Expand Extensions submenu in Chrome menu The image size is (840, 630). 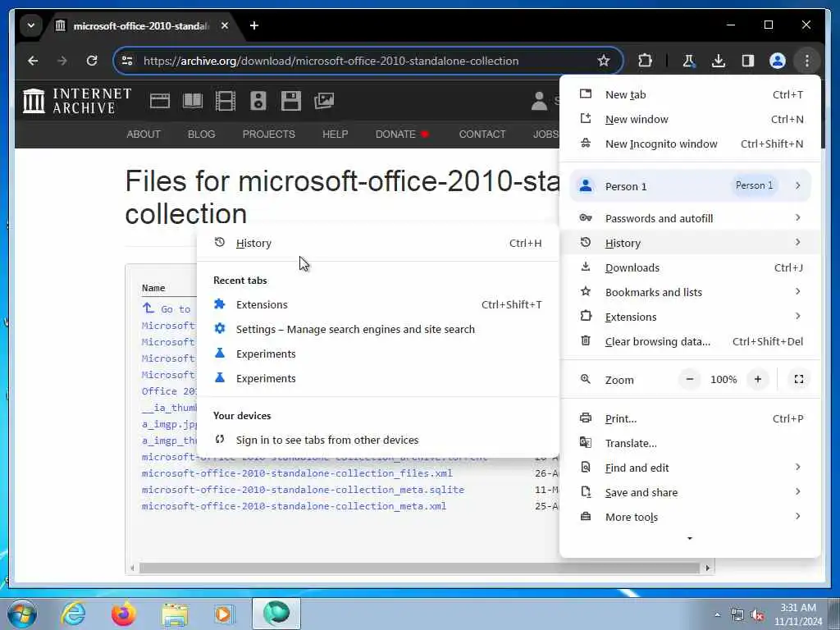pos(690,317)
